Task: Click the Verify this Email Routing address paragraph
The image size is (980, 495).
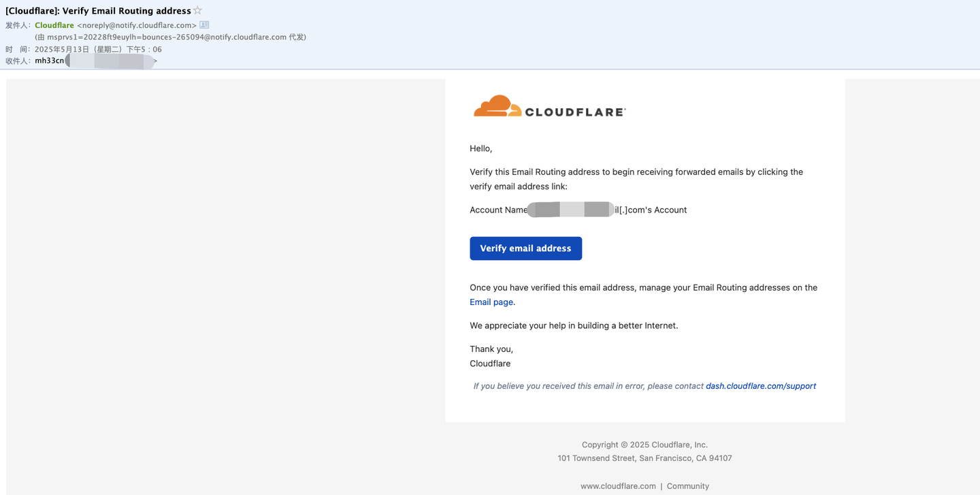Action: [636, 179]
